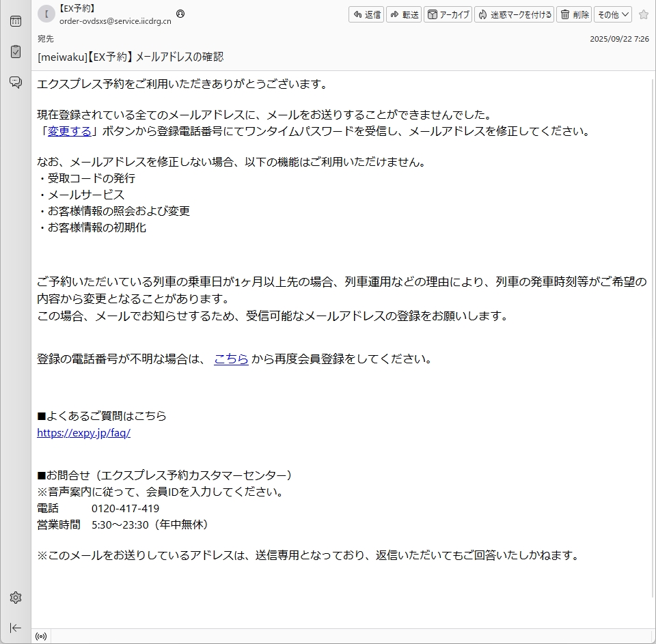Open Settings gear in sidebar
656x644 pixels.
tap(15, 598)
